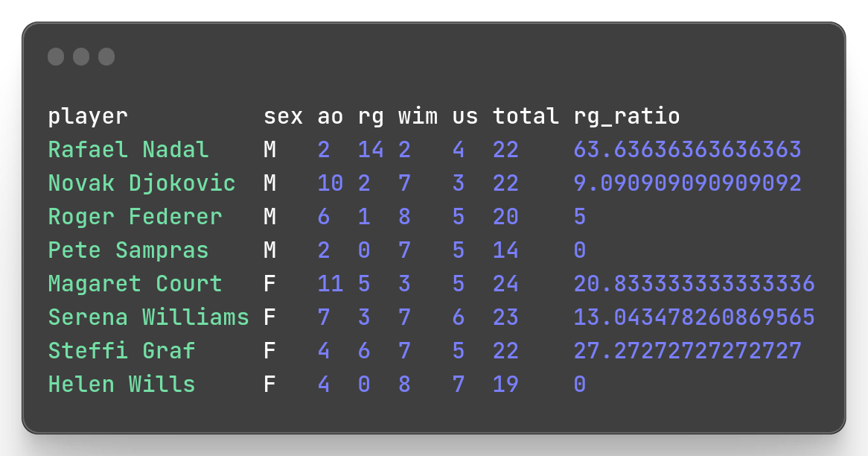Select Steffi Graf in the player column

pyautogui.click(x=121, y=351)
